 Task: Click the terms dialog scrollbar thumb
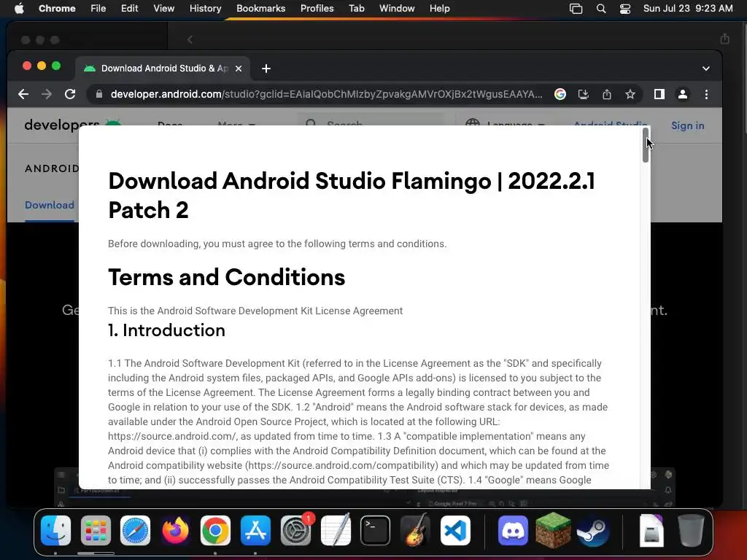[646, 145]
